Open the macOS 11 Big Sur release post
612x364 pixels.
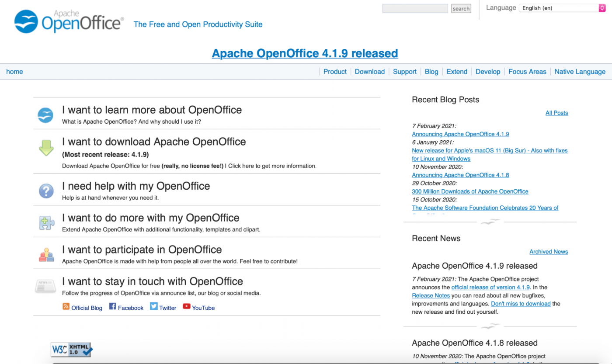point(490,154)
